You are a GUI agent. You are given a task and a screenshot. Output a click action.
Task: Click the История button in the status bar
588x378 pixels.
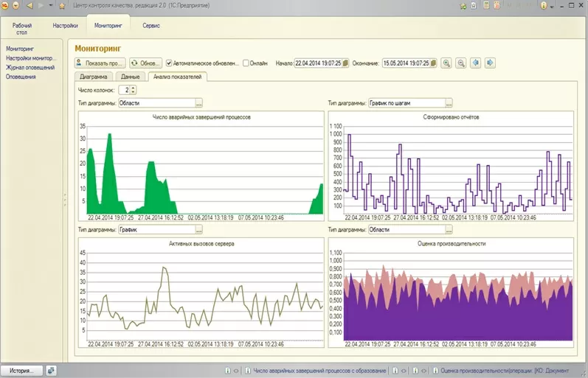coord(21,371)
